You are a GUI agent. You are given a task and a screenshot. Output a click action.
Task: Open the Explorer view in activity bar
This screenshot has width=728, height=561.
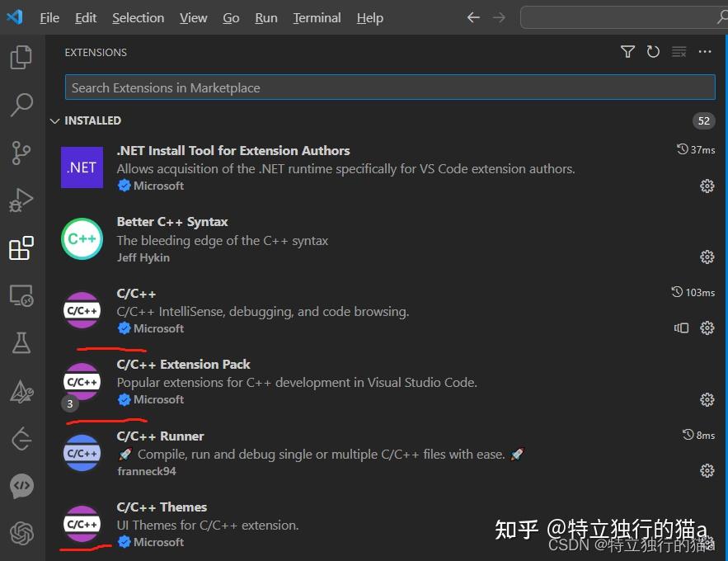coord(21,57)
